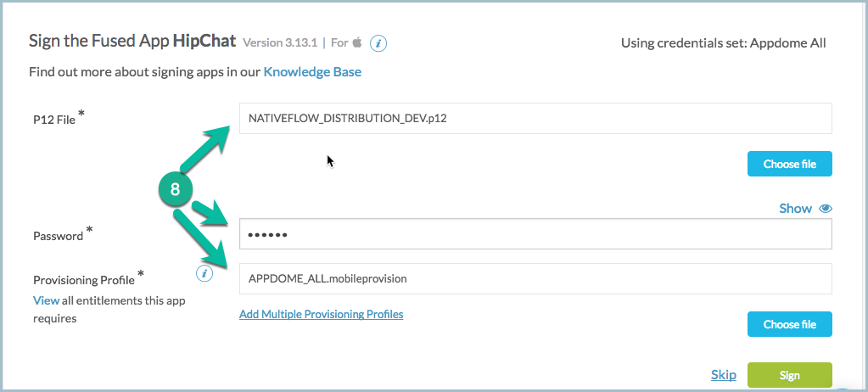Focus the Password input field
This screenshot has height=392, width=868.
[535, 234]
